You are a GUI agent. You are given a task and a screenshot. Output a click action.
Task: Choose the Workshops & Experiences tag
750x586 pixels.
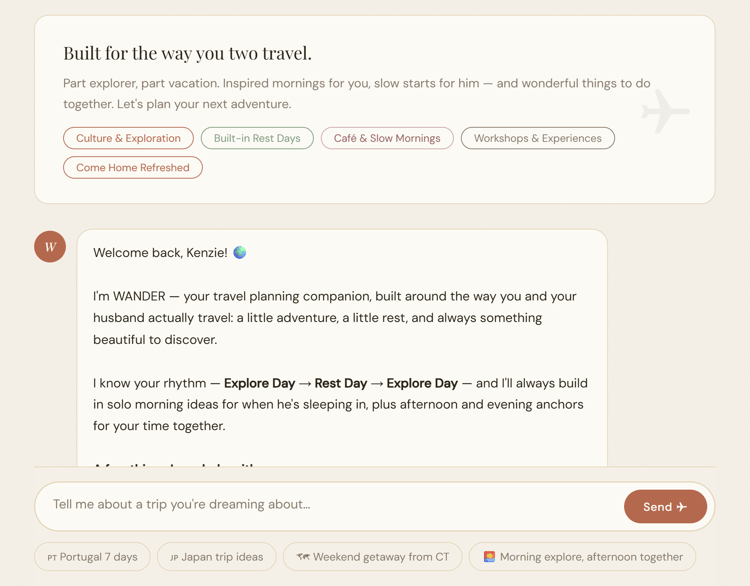pos(538,138)
